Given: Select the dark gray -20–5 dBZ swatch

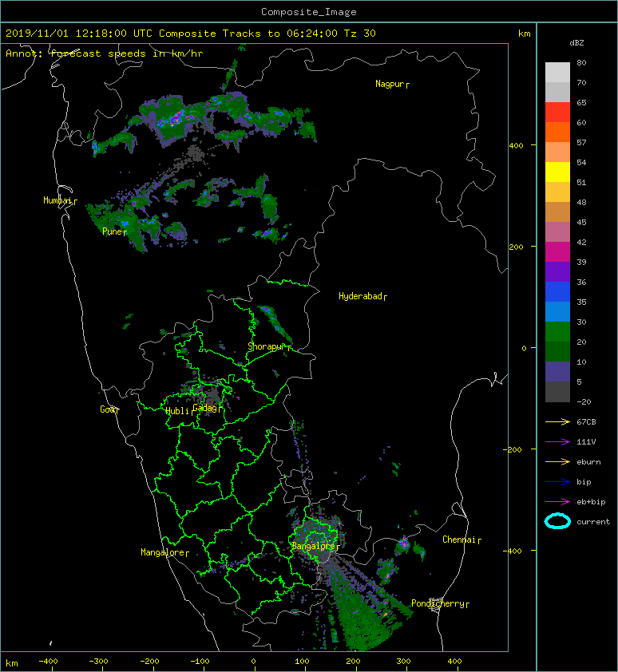Looking at the screenshot, I should tap(557, 391).
